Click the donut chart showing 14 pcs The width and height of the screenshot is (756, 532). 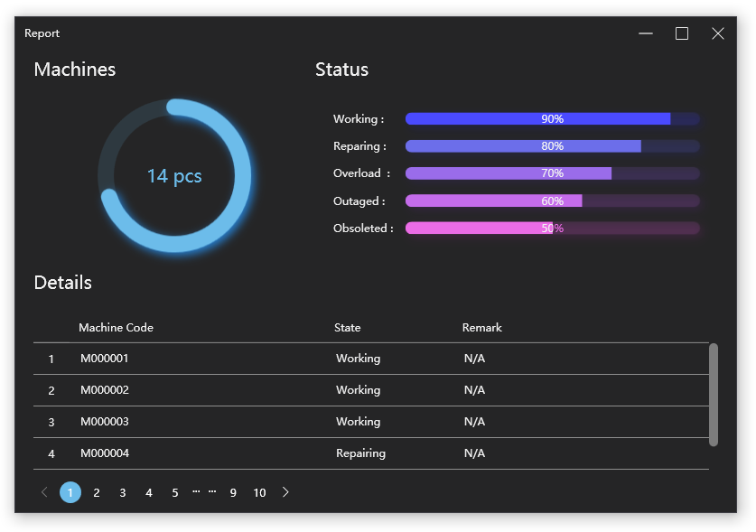(x=174, y=175)
